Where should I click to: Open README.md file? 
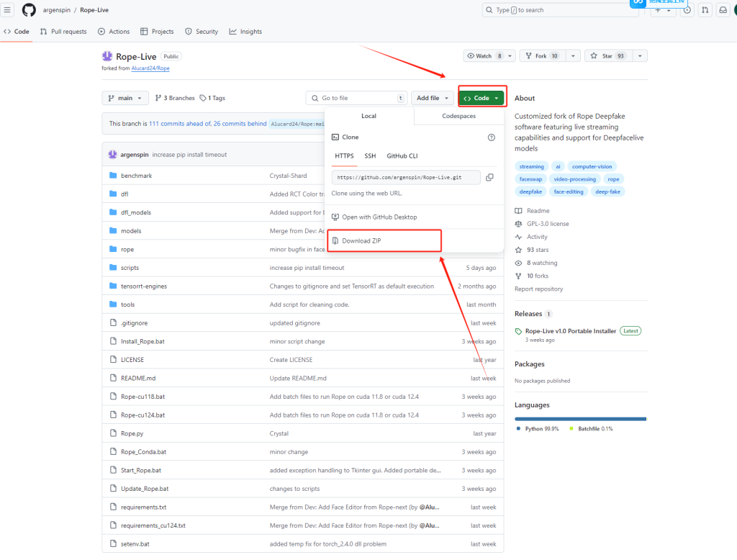click(138, 378)
